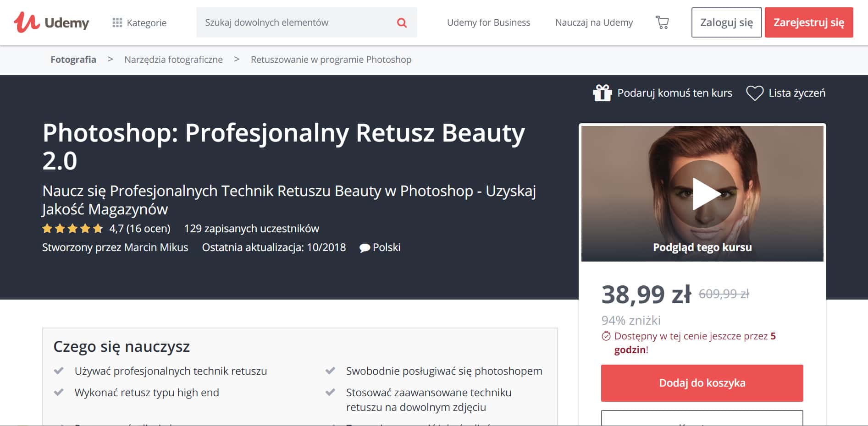Click 'Podgląd tego kursu' caption
This screenshot has height=426, width=868.
point(702,247)
